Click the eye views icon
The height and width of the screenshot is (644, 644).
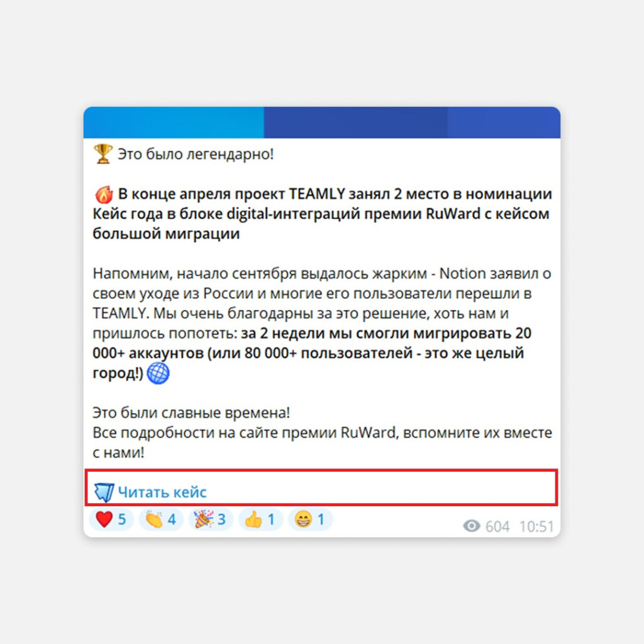(x=472, y=526)
